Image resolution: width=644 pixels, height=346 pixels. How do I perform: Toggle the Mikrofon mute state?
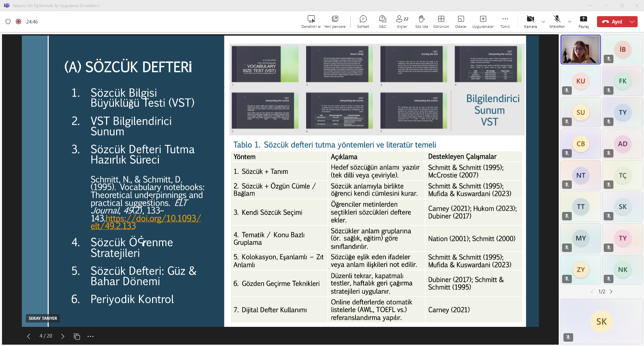click(x=557, y=21)
